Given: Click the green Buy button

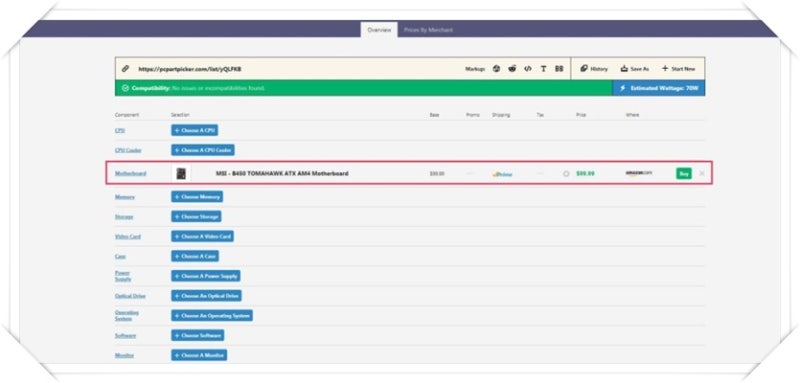Looking at the screenshot, I should (684, 173).
